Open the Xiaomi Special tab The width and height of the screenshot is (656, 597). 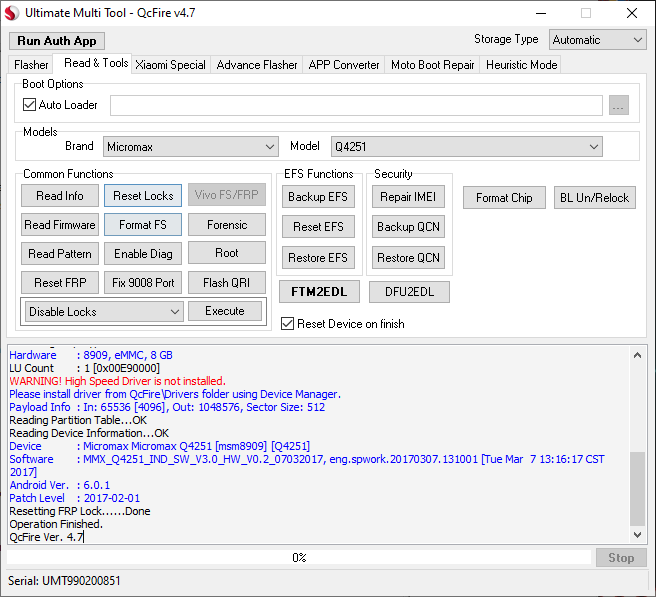(x=171, y=65)
